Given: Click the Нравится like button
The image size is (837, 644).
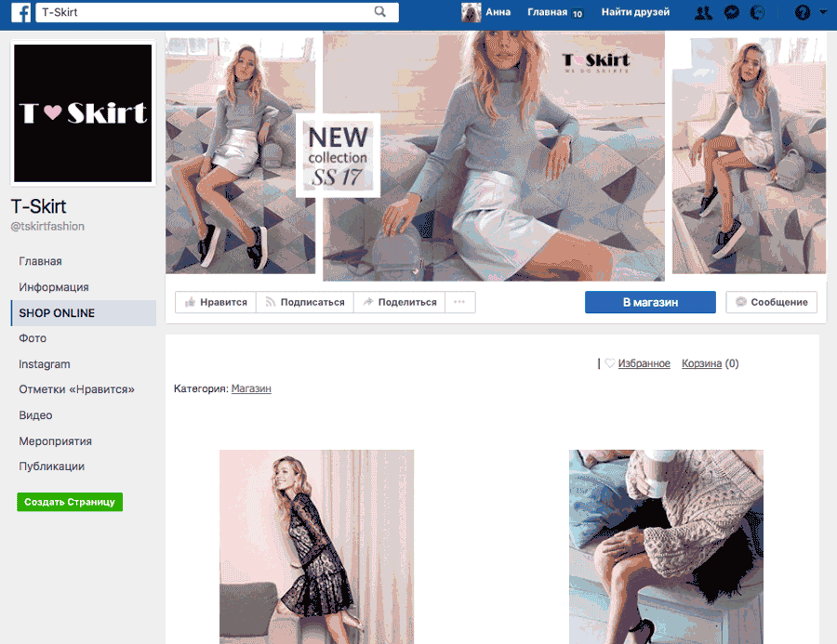Looking at the screenshot, I should (216, 302).
